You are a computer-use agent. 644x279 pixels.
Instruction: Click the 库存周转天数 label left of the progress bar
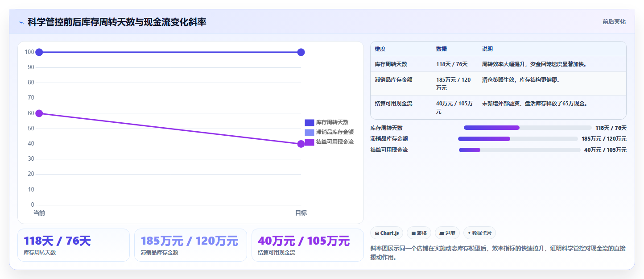[x=386, y=128]
